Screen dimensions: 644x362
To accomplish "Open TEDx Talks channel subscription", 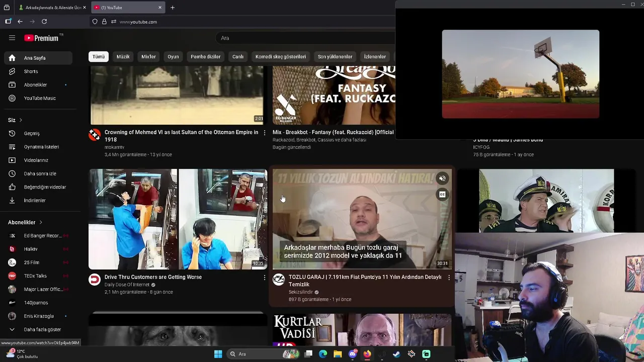I will [38, 276].
